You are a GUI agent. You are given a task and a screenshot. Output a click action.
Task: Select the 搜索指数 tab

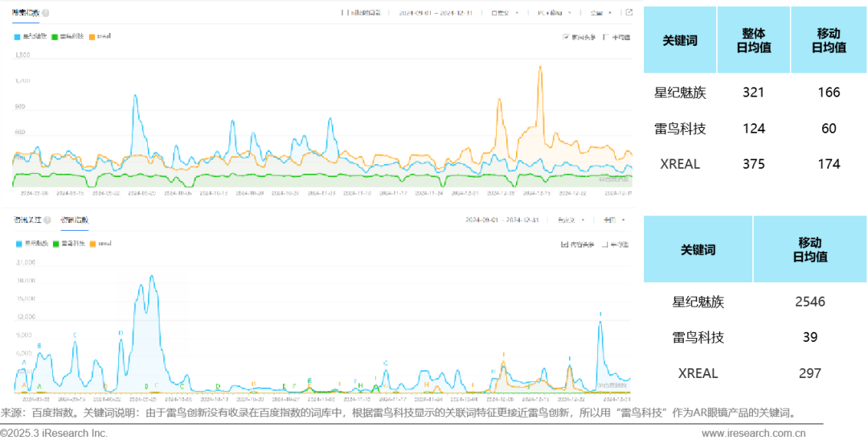click(26, 13)
